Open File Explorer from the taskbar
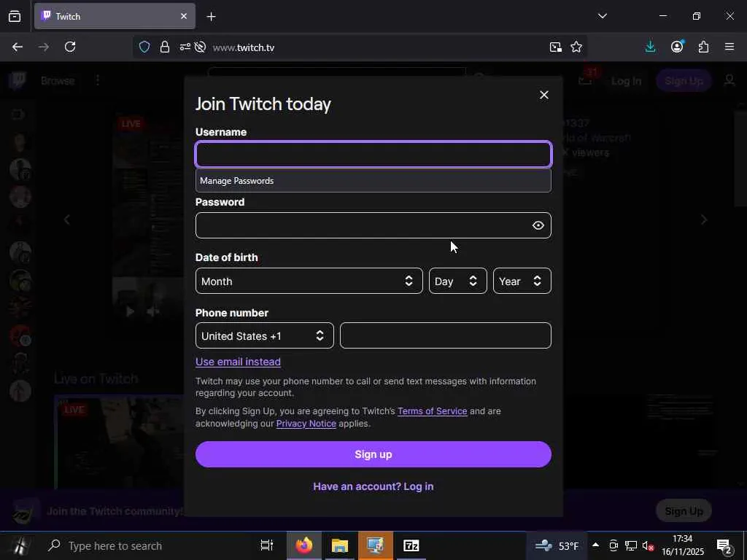This screenshot has width=747, height=560. pos(340,545)
